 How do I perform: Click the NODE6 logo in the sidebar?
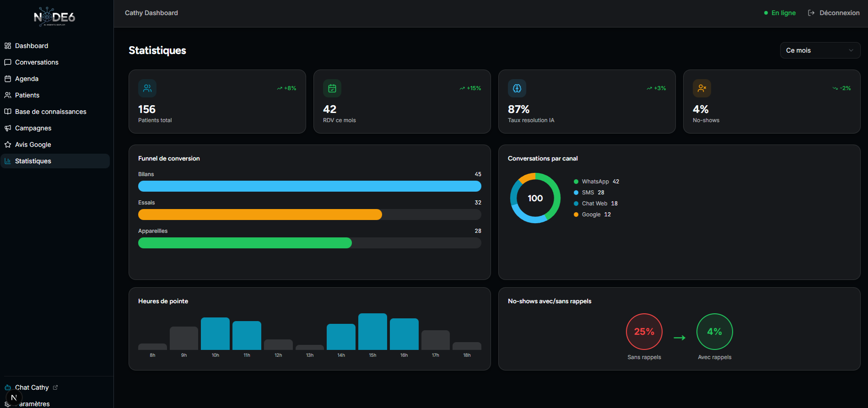(x=54, y=17)
